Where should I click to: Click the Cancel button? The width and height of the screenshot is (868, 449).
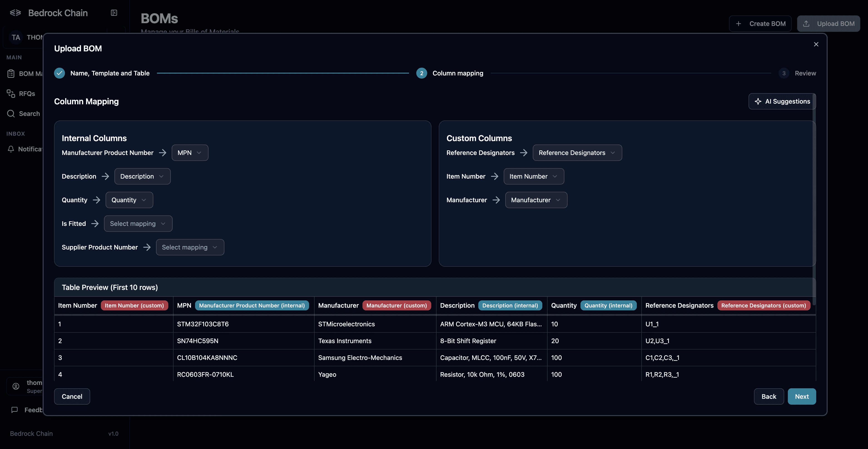point(72,397)
